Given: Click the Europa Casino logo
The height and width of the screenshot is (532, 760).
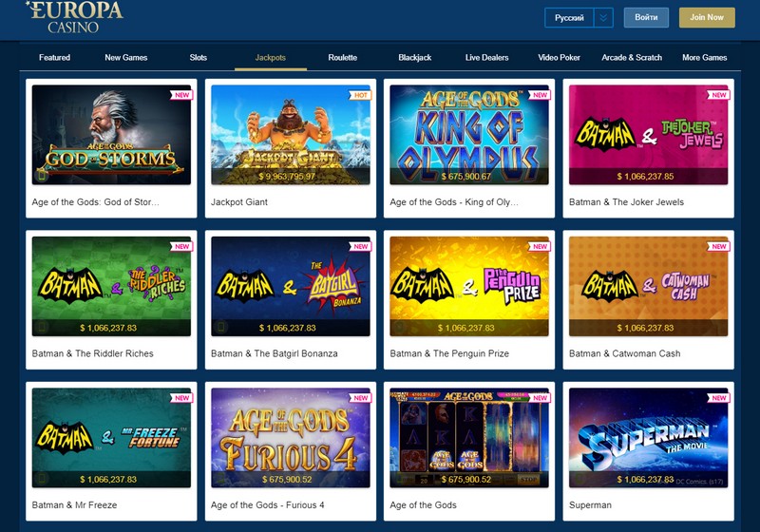Looking at the screenshot, I should coord(75,17).
